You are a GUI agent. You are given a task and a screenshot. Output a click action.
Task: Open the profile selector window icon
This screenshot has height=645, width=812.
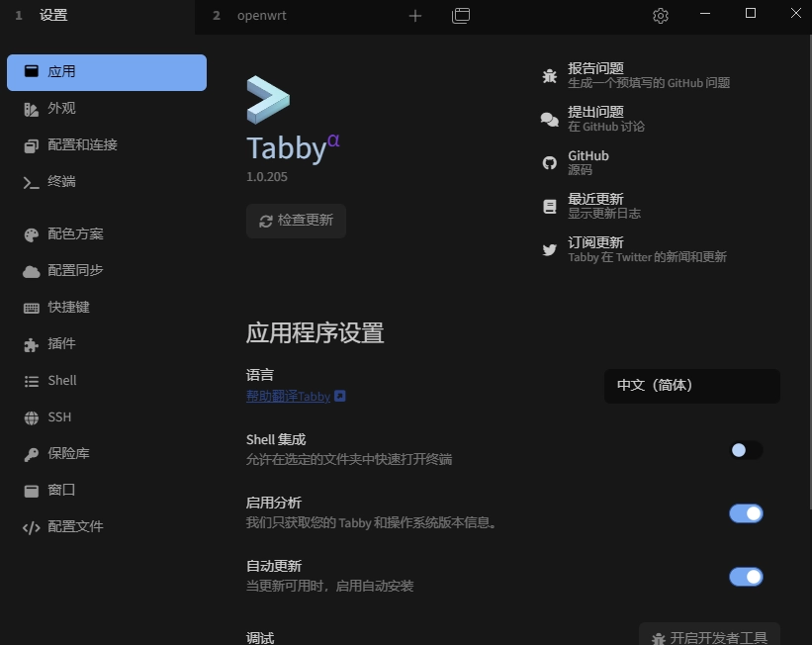coord(460,16)
